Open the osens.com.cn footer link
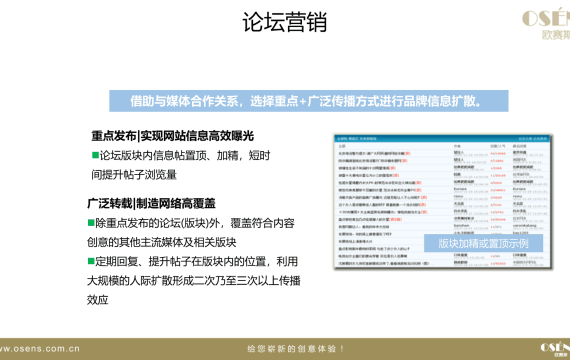The width and height of the screenshot is (570, 360). 40,349
